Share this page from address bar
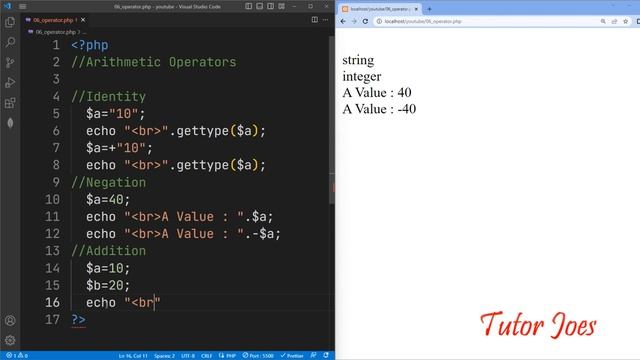This screenshot has height=360, width=640. coord(614,21)
